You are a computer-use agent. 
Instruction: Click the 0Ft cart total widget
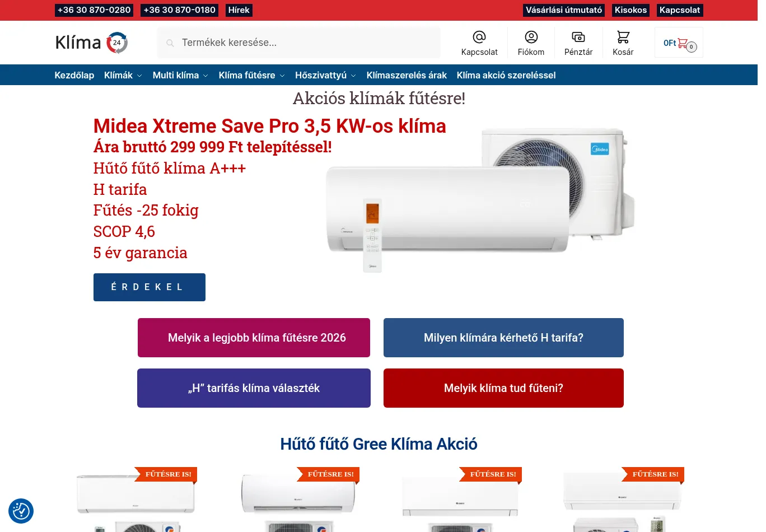679,43
